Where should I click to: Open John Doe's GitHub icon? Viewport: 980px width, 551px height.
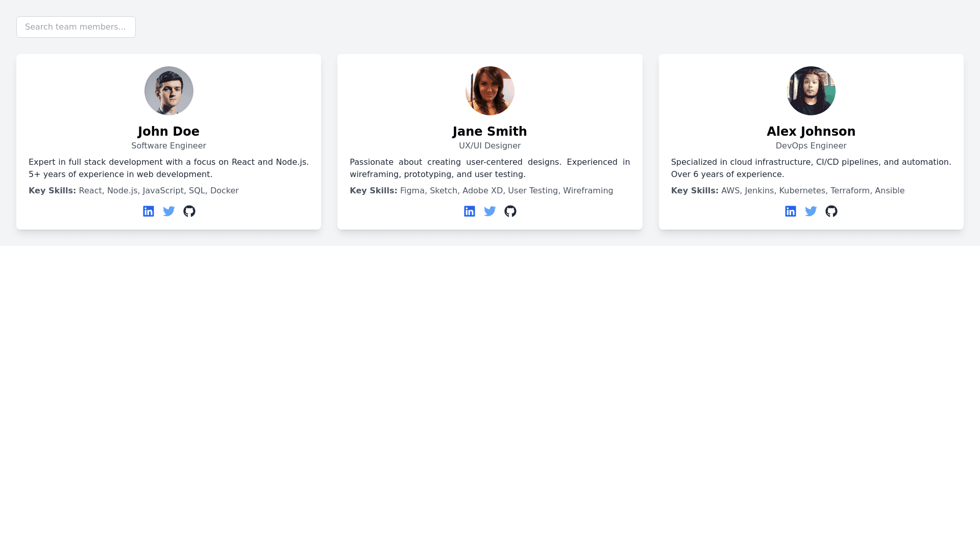(x=189, y=211)
